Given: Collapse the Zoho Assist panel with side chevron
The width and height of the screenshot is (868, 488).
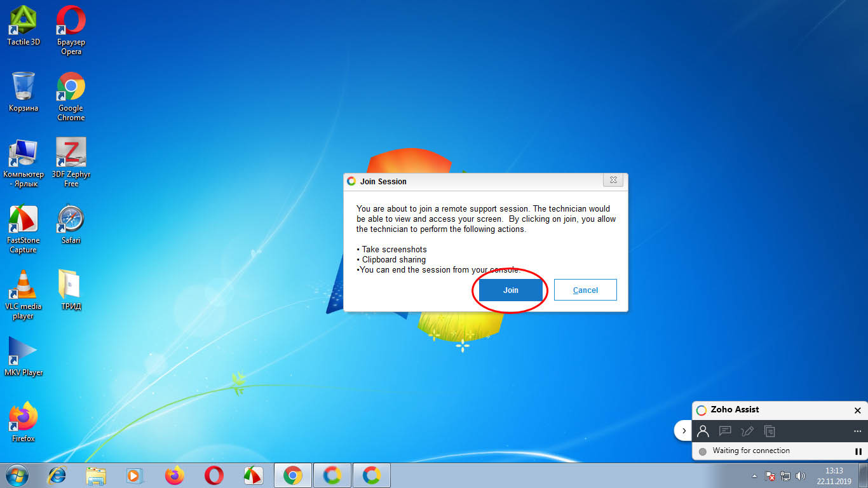Looking at the screenshot, I should point(684,431).
